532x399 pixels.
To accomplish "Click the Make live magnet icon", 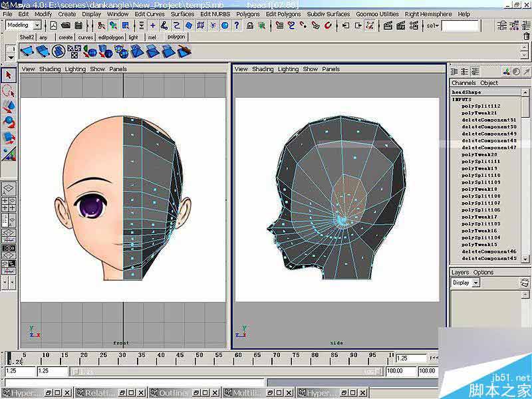I will 328,25.
